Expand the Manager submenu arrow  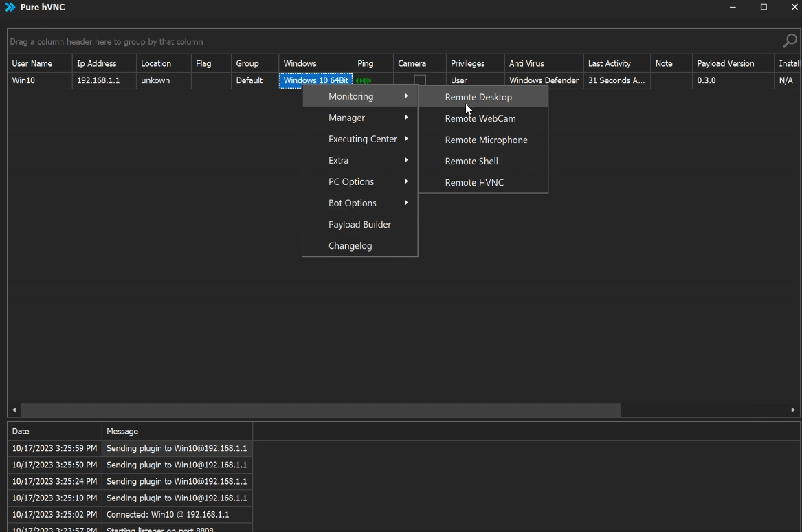pos(406,117)
